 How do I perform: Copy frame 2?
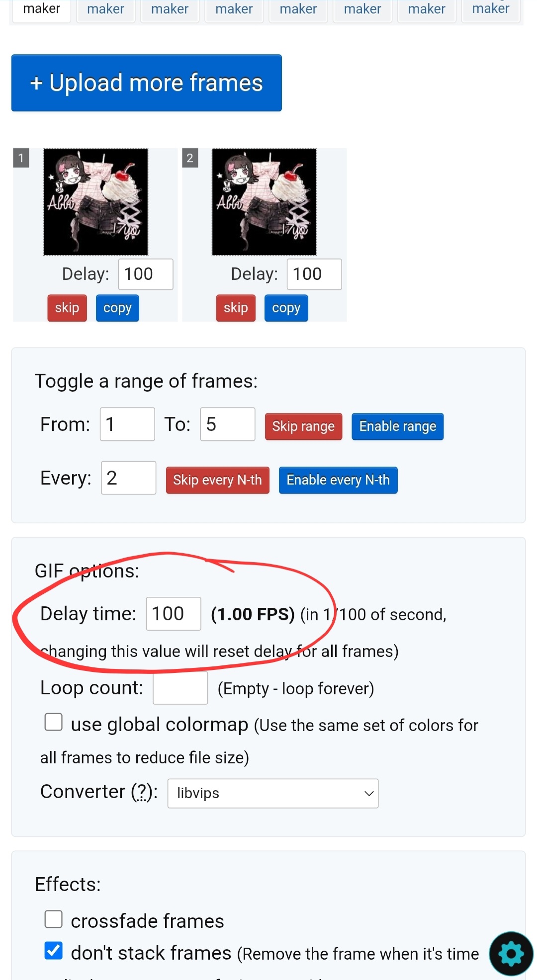286,308
